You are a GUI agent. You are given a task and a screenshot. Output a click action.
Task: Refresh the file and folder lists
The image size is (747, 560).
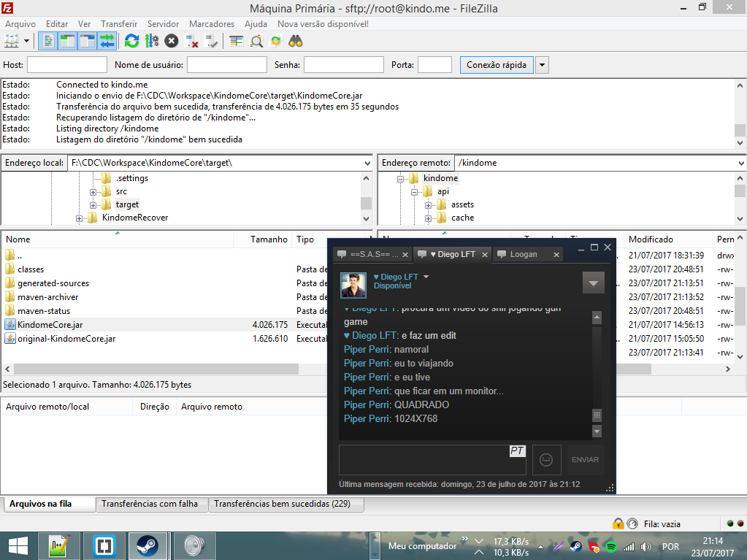coord(132,42)
